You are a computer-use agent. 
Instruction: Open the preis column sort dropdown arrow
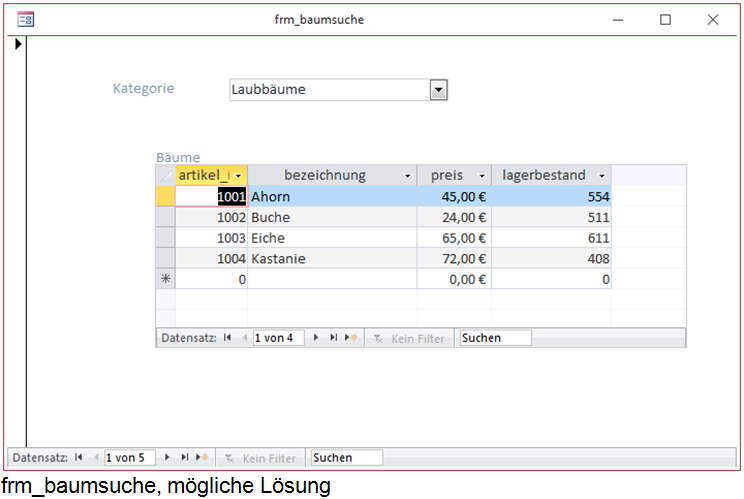coord(482,176)
